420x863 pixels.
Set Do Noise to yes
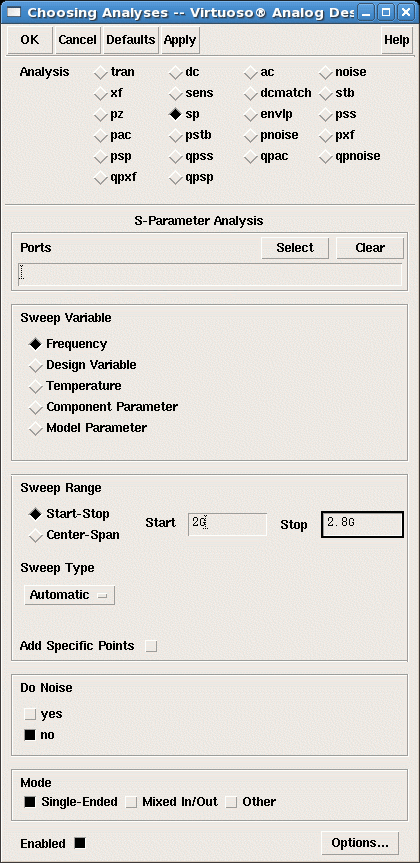pos(30,714)
